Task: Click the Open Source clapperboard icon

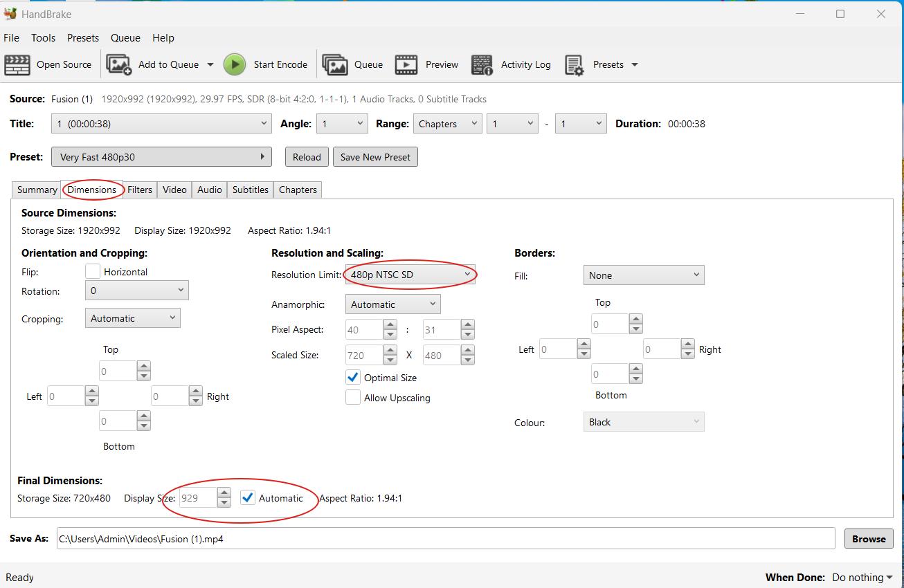Action: [17, 64]
